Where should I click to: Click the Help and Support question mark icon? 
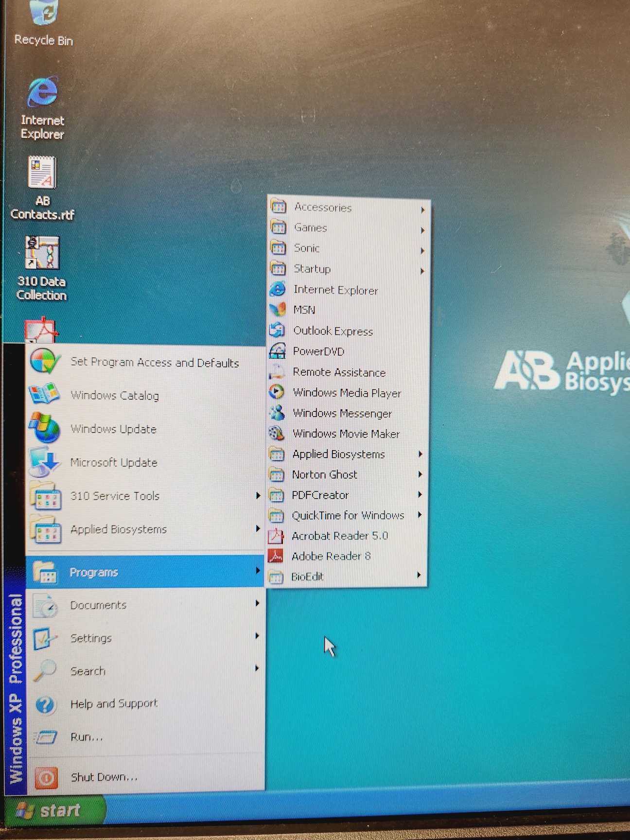click(45, 704)
